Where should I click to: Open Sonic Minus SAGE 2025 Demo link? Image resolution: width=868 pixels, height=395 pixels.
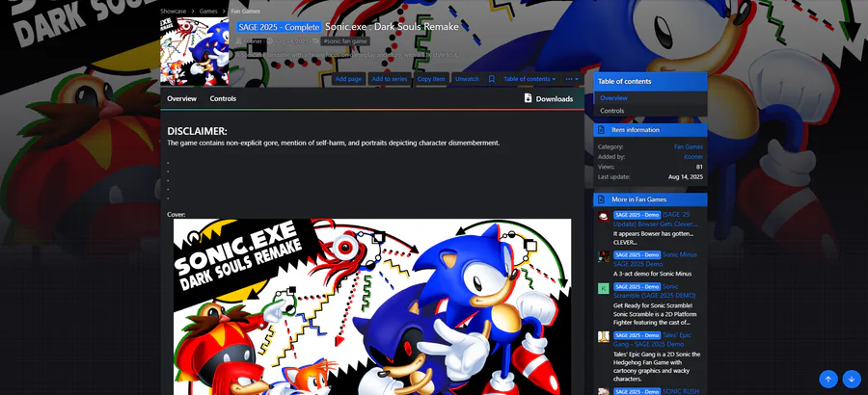tap(656, 259)
